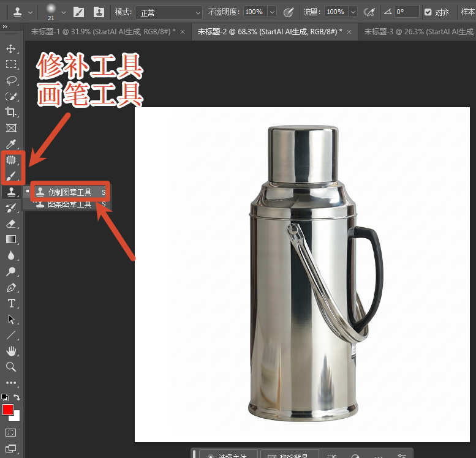Select the Crop tool

(11, 112)
